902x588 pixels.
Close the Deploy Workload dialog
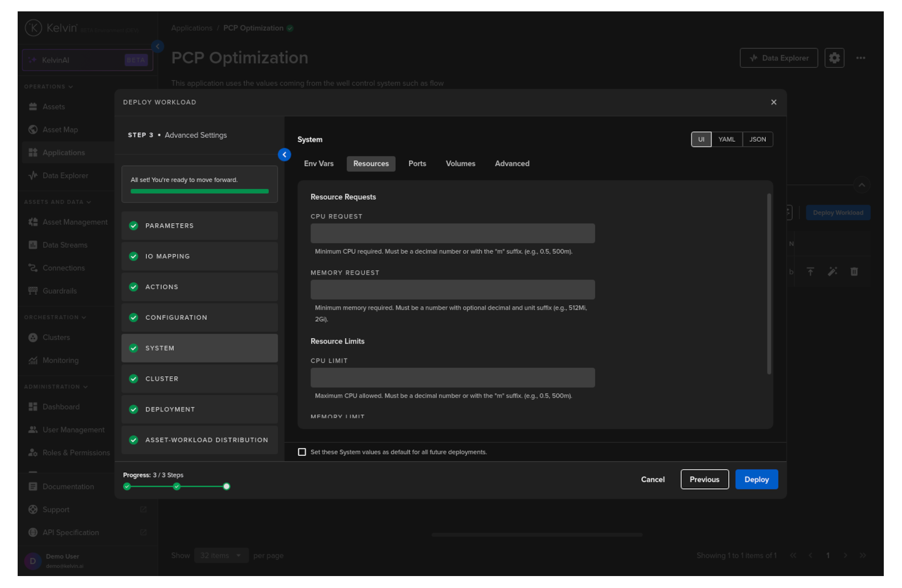coord(773,102)
